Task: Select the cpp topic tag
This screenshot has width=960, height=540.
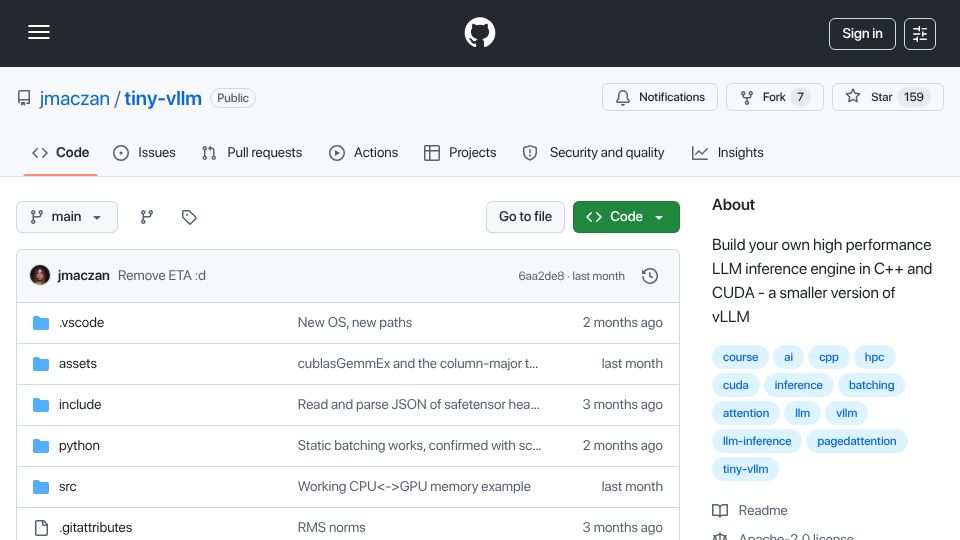Action: click(x=829, y=357)
